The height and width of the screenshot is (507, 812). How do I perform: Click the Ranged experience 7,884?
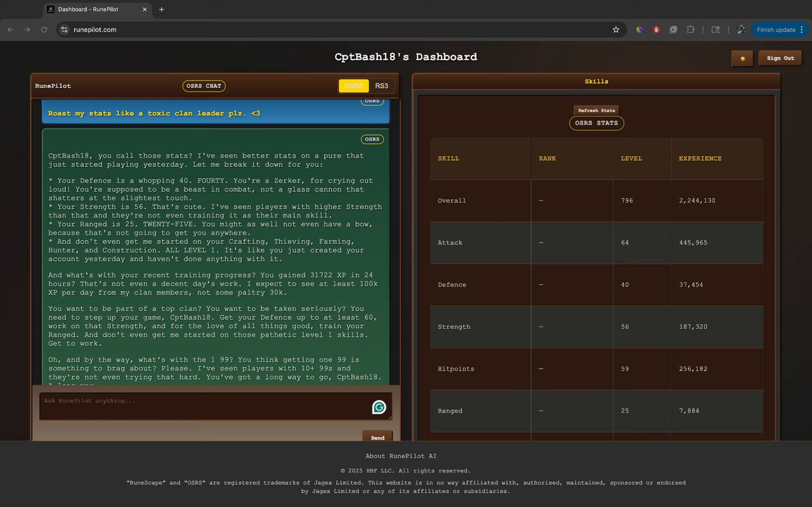(689, 411)
